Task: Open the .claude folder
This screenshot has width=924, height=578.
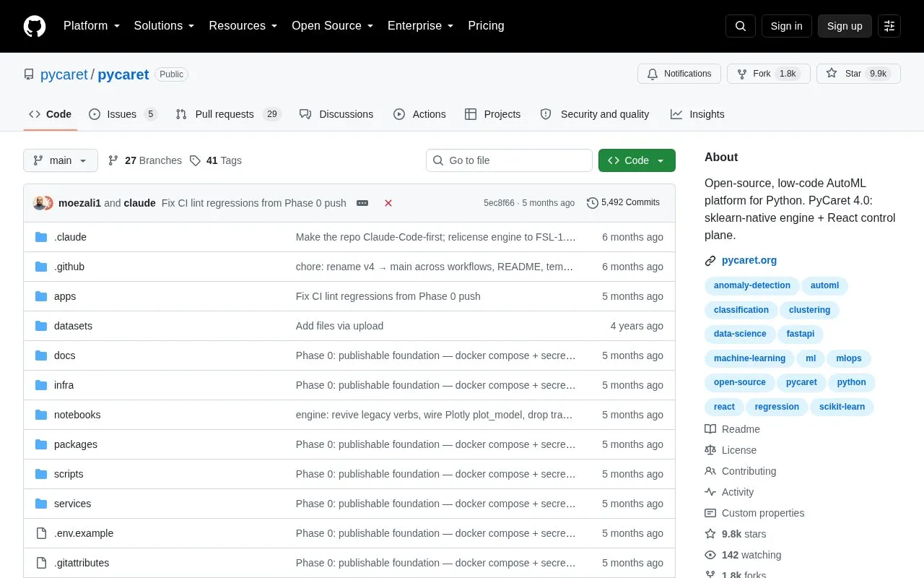Action: [70, 237]
